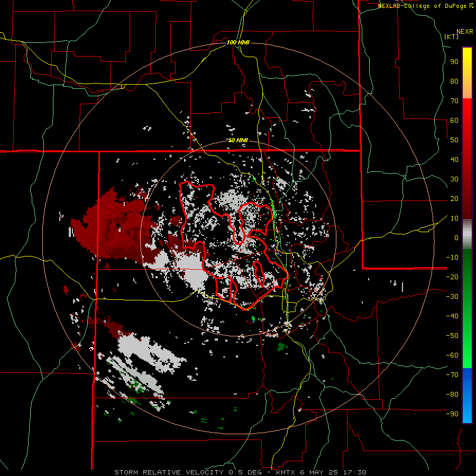
Task: Click the -20 value on velocity scale
Action: [452, 277]
